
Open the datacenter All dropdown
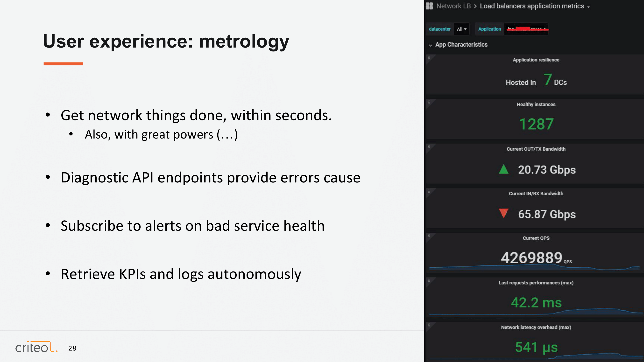coord(461,29)
